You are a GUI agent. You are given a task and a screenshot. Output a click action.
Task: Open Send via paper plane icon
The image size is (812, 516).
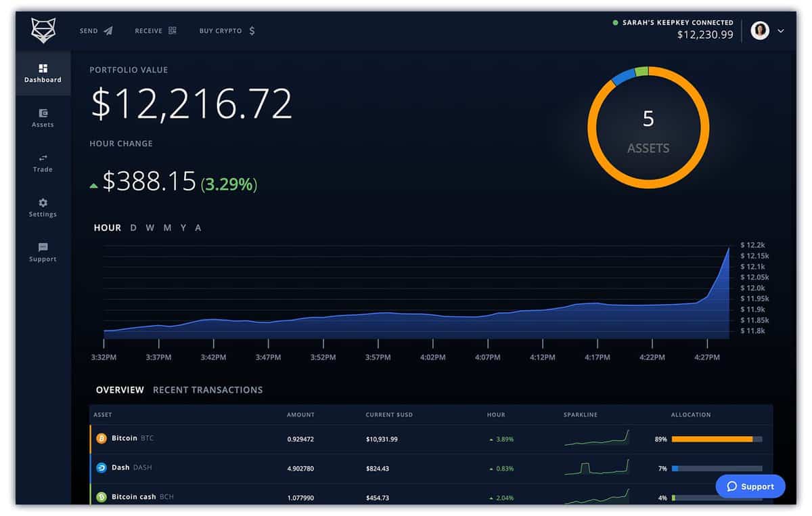click(x=108, y=31)
